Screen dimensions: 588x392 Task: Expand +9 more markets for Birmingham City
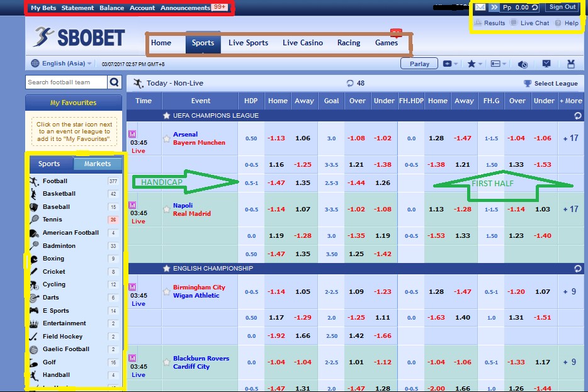[571, 291]
